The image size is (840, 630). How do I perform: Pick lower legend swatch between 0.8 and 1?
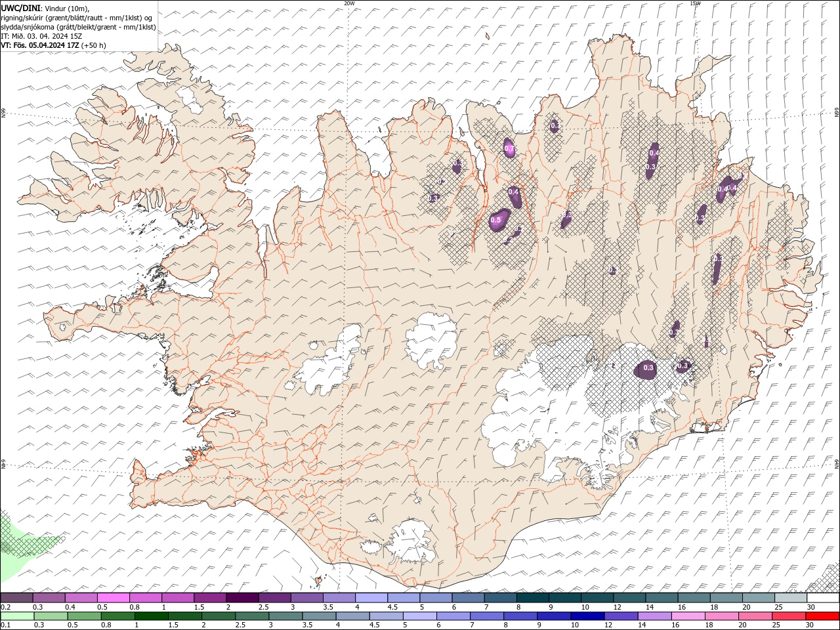pyautogui.click(x=117, y=616)
